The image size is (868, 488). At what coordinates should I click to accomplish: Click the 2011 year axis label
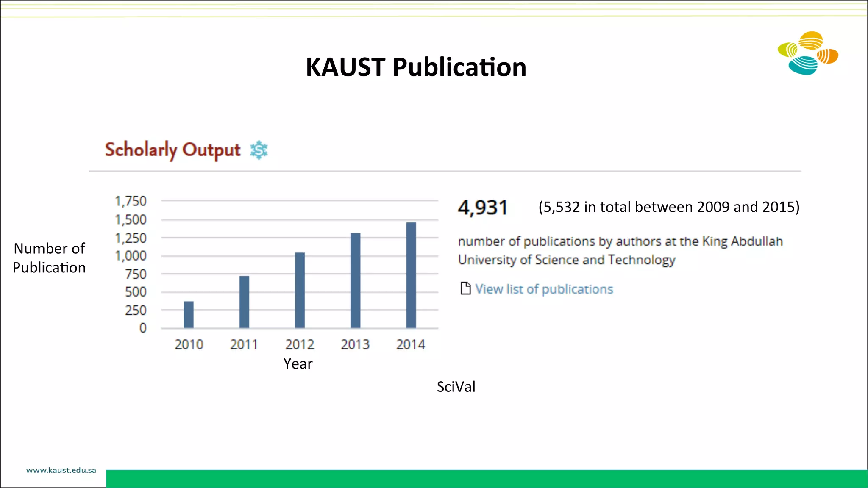[244, 344]
